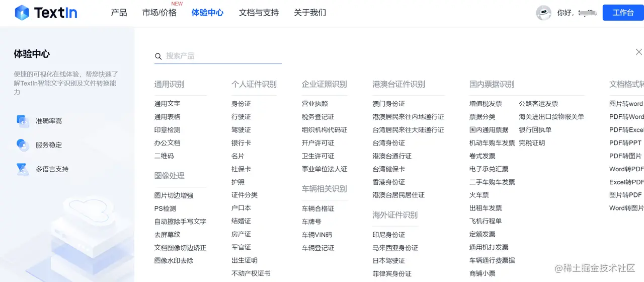This screenshot has width=644, height=282.
Task: Open 护照 recognition
Action: pyautogui.click(x=238, y=182)
